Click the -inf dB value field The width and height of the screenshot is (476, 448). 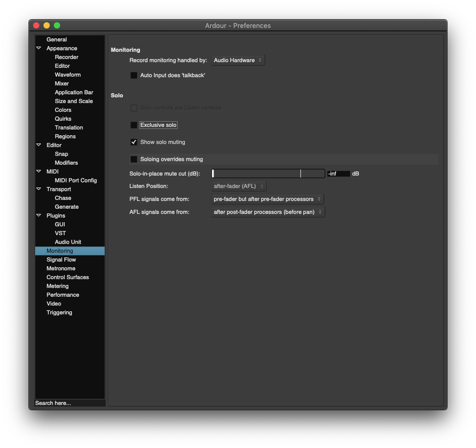pyautogui.click(x=338, y=174)
